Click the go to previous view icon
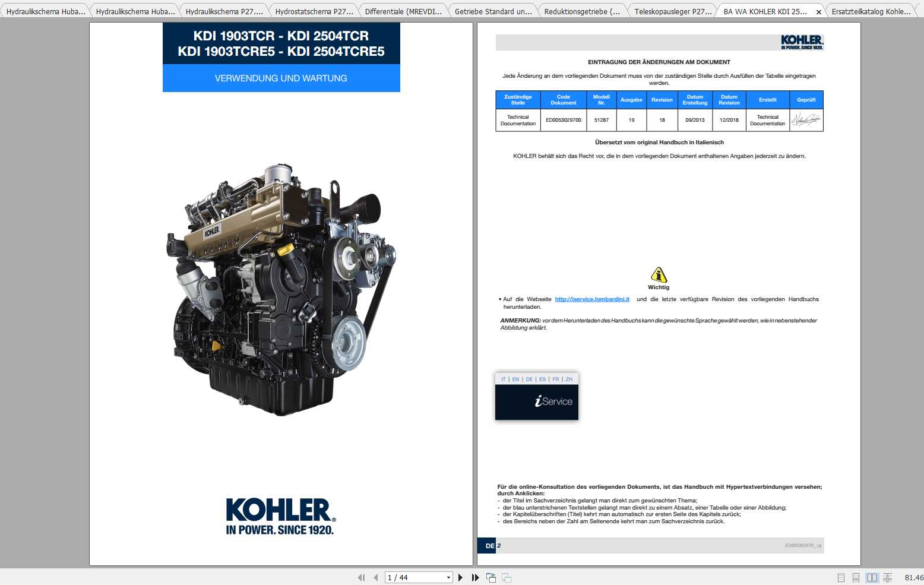 pos(491,577)
